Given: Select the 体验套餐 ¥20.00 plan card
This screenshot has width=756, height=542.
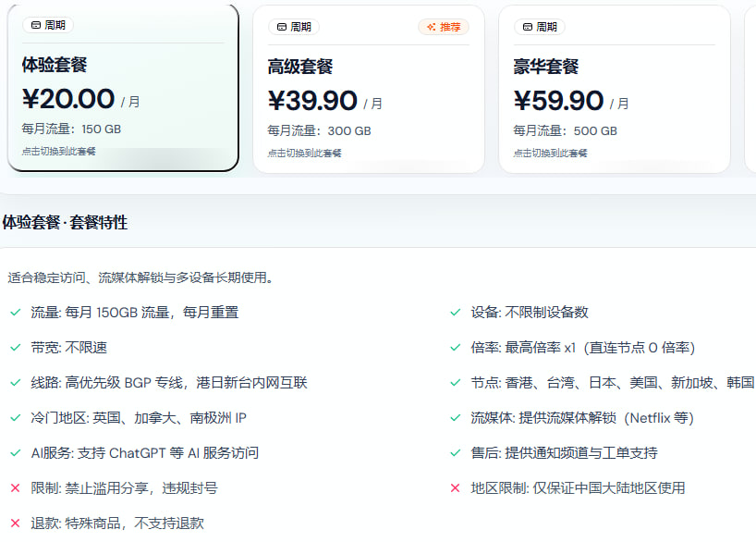Looking at the screenshot, I should click(x=122, y=88).
